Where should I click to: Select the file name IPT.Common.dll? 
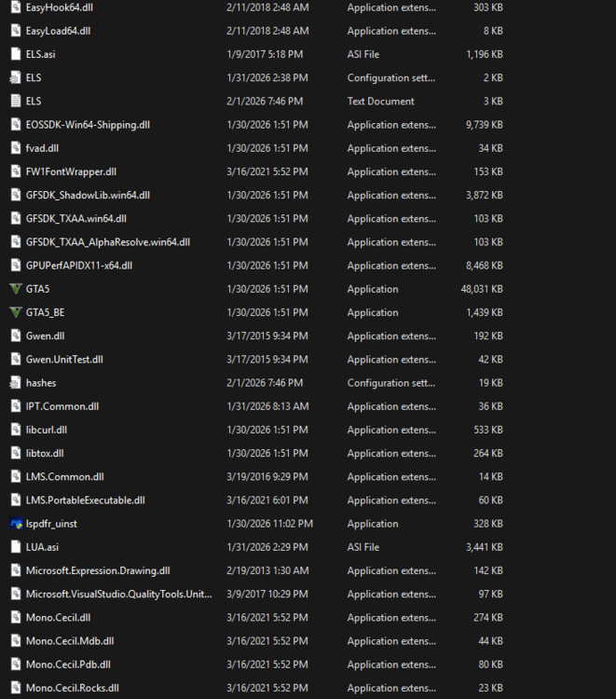[62, 406]
